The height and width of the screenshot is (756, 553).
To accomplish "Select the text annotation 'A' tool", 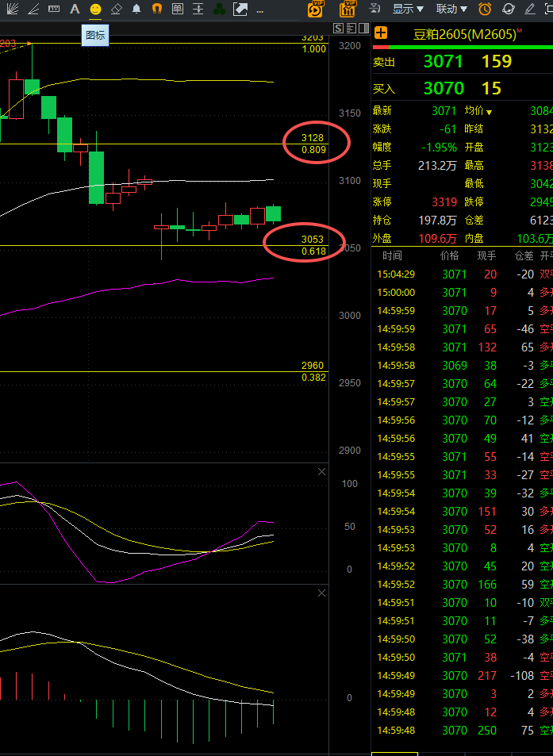I will [x=75, y=9].
